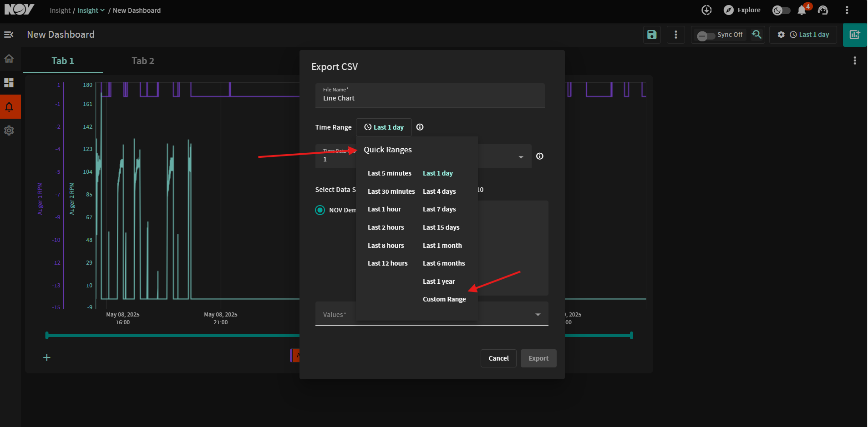Open the tab options ellipsis on the right
This screenshot has width=868, height=427.
855,60
